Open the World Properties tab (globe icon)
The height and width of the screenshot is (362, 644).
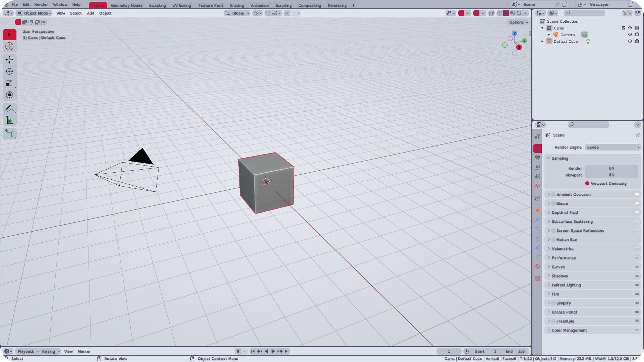tap(537, 186)
